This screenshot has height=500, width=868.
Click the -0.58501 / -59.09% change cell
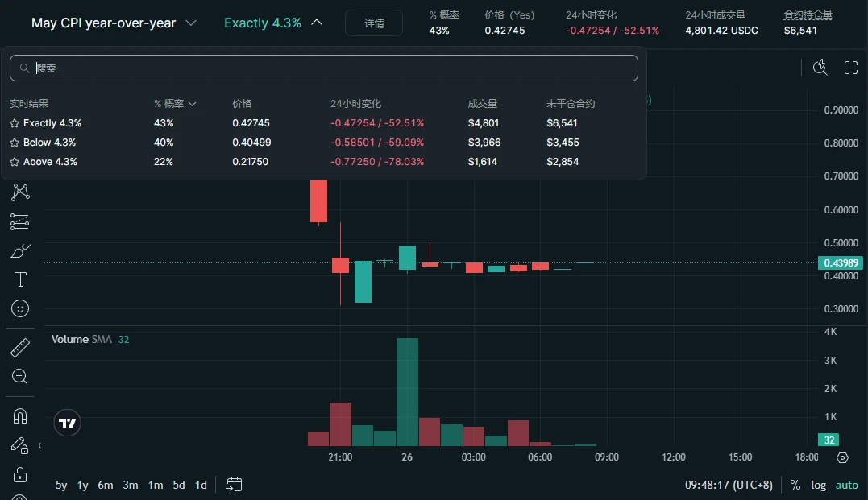pos(377,143)
